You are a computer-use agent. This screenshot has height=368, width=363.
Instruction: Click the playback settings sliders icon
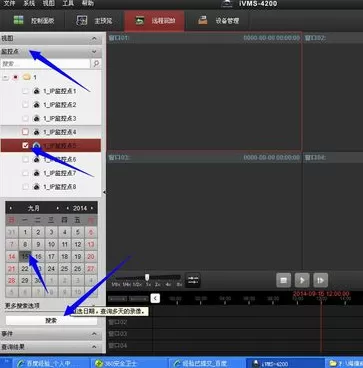[193, 280]
